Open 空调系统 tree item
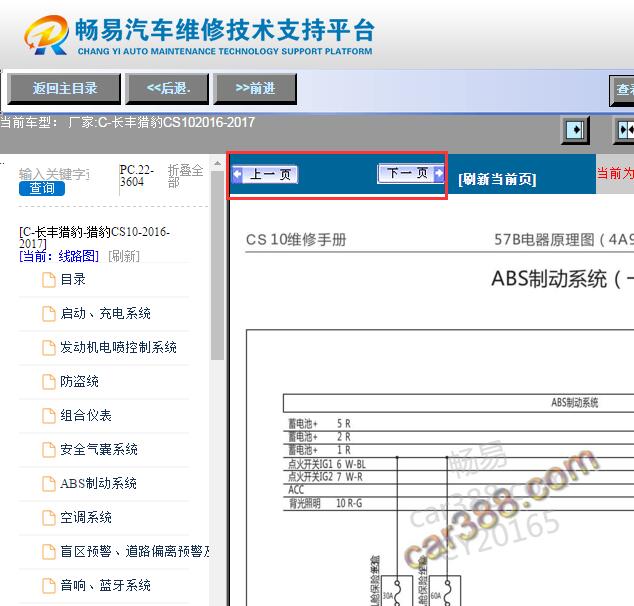 pos(86,517)
